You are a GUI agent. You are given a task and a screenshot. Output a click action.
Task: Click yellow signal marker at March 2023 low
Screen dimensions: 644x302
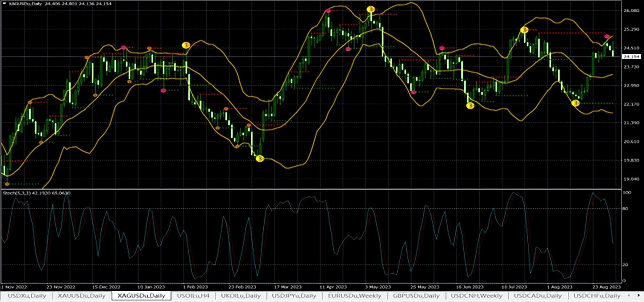259,159
